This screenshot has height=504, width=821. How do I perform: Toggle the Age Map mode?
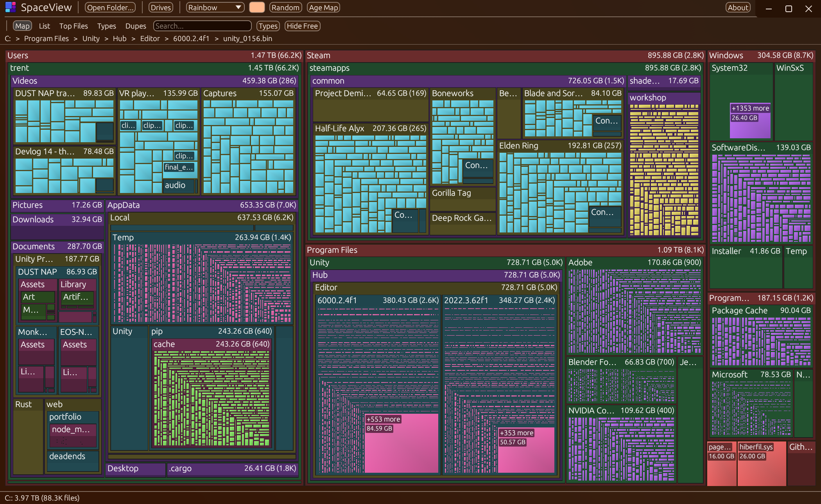click(x=323, y=7)
